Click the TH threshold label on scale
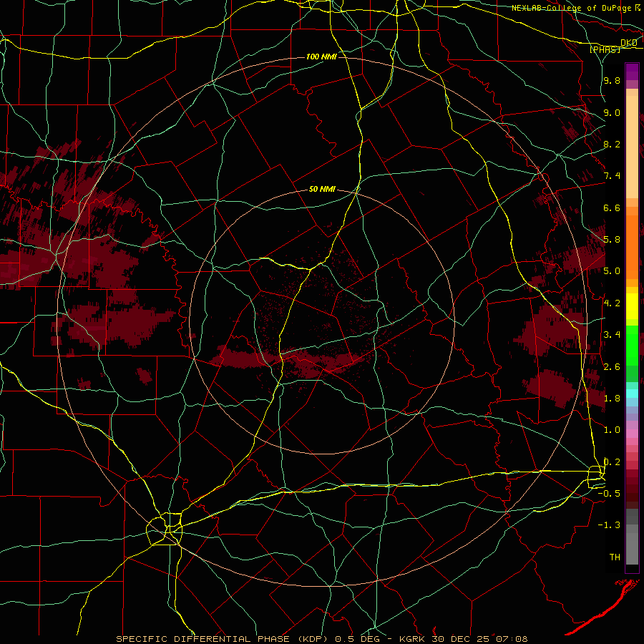Screen dimensions: 644x644 [615, 557]
